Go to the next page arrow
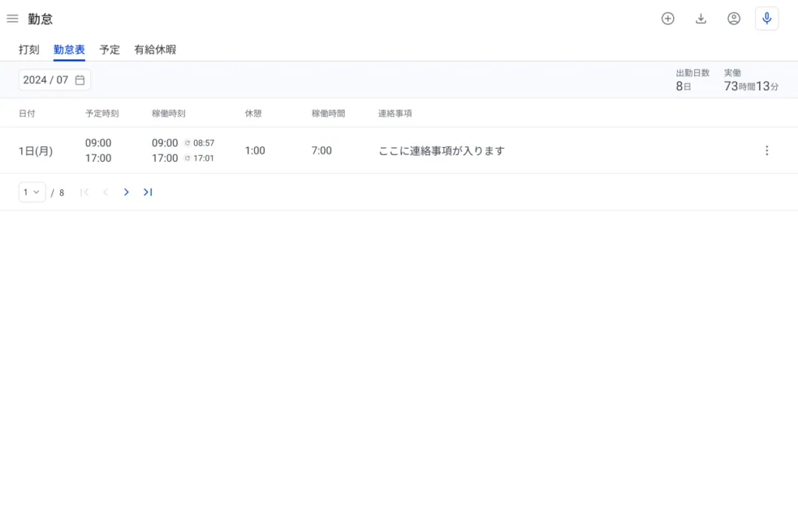Screen dimensions: 798x532 pyautogui.click(x=126, y=192)
